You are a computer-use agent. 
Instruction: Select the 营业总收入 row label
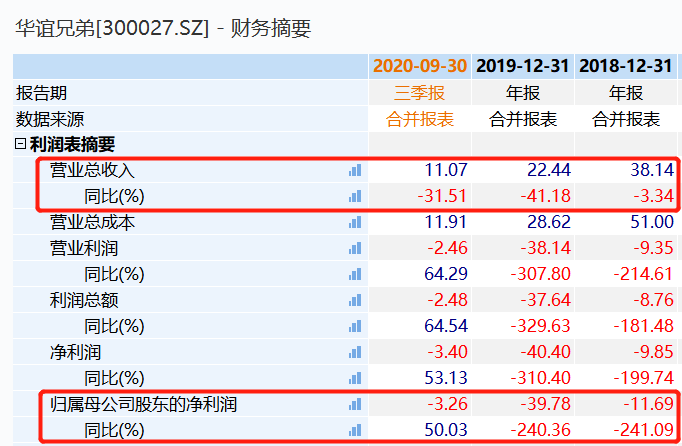click(x=92, y=170)
